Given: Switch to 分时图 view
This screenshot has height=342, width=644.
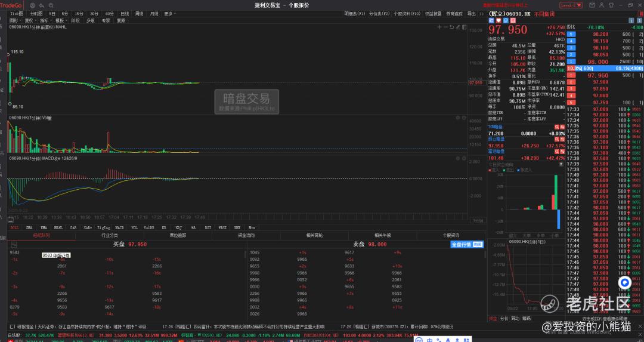Looking at the screenshot, I should point(36,14).
